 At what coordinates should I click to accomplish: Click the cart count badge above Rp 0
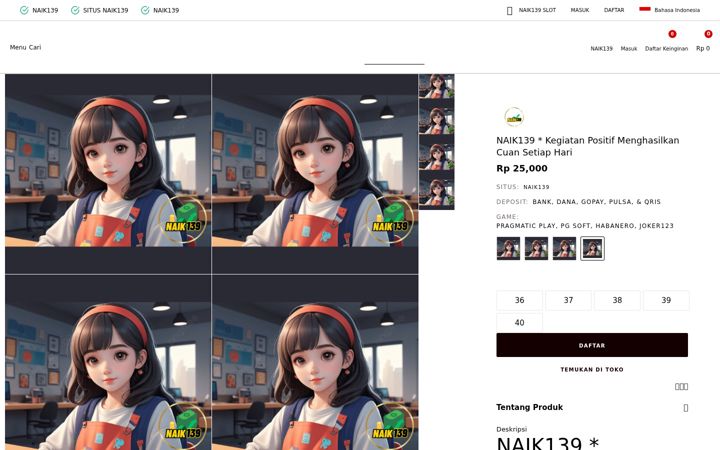708,34
